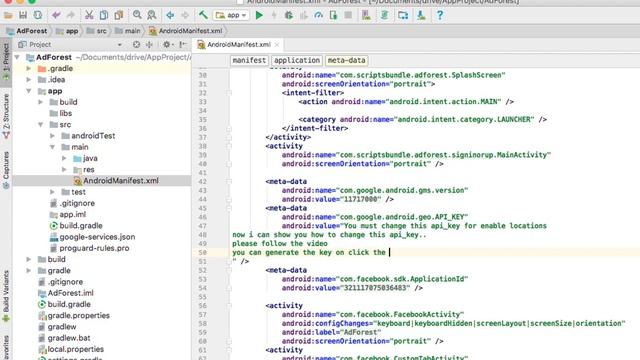Click Scroll from Source target icon
The width and height of the screenshot is (640, 360).
136,44
